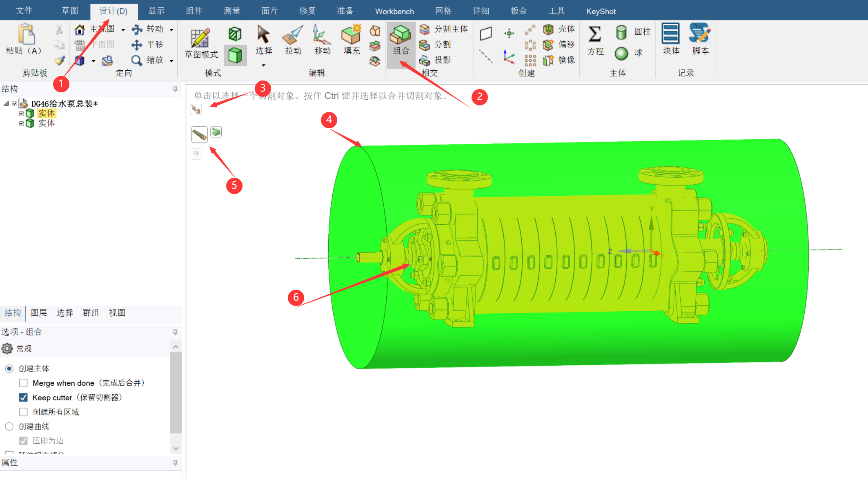Click the 拉动 (Pull) tool

point(293,40)
